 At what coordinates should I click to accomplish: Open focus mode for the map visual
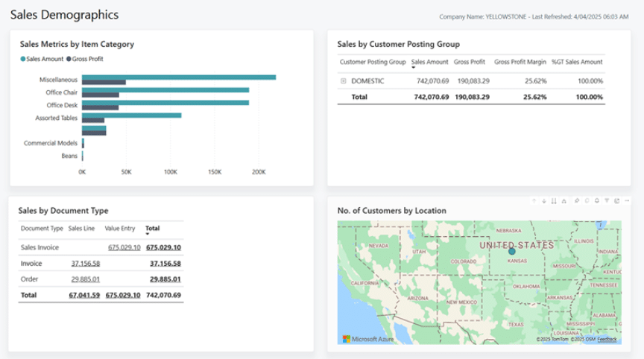click(x=616, y=201)
